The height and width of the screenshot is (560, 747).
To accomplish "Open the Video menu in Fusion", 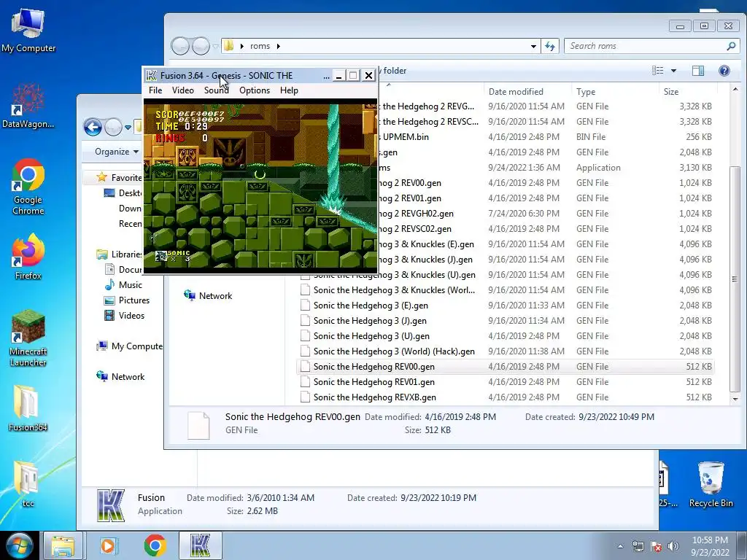I will tap(183, 90).
